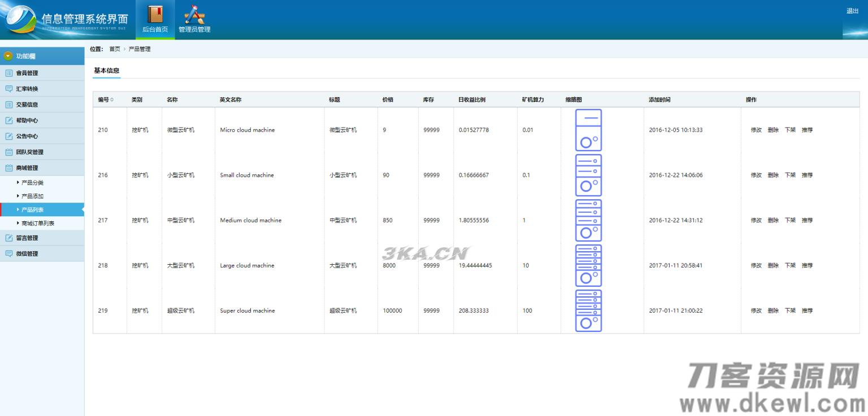The height and width of the screenshot is (416, 868).
Task: Click the 'Small cloud machine' cell
Action: 247,175
